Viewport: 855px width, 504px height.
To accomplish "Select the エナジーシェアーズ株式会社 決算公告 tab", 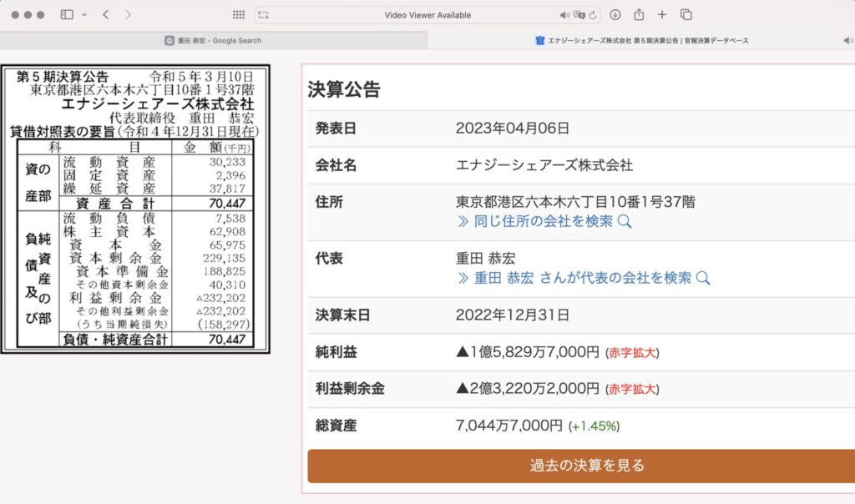I will tap(641, 40).
